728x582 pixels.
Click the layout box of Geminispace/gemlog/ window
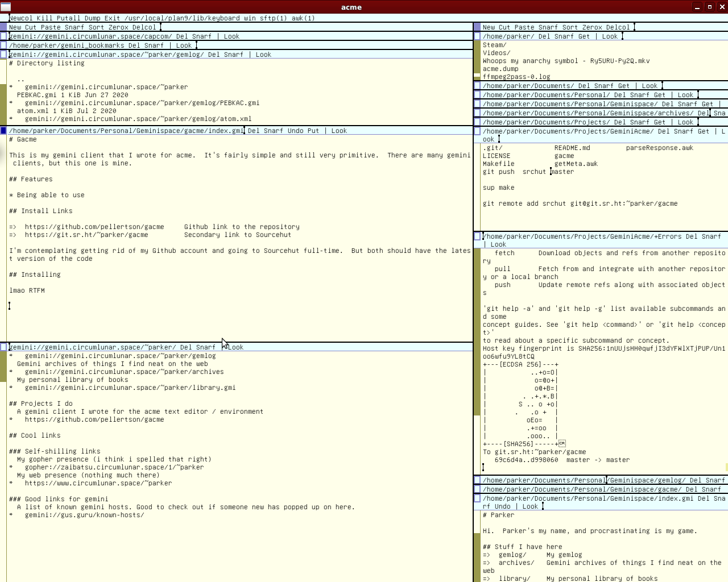477,480
